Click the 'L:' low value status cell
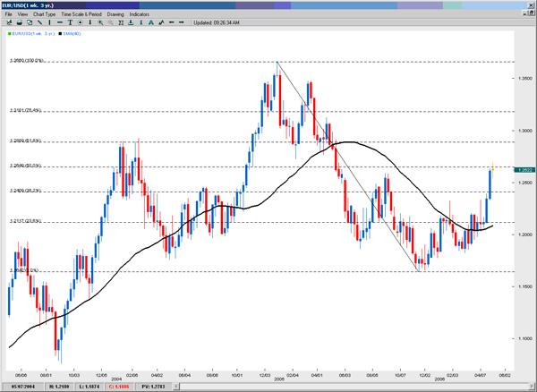This screenshot has width=537, height=392. click(x=89, y=387)
